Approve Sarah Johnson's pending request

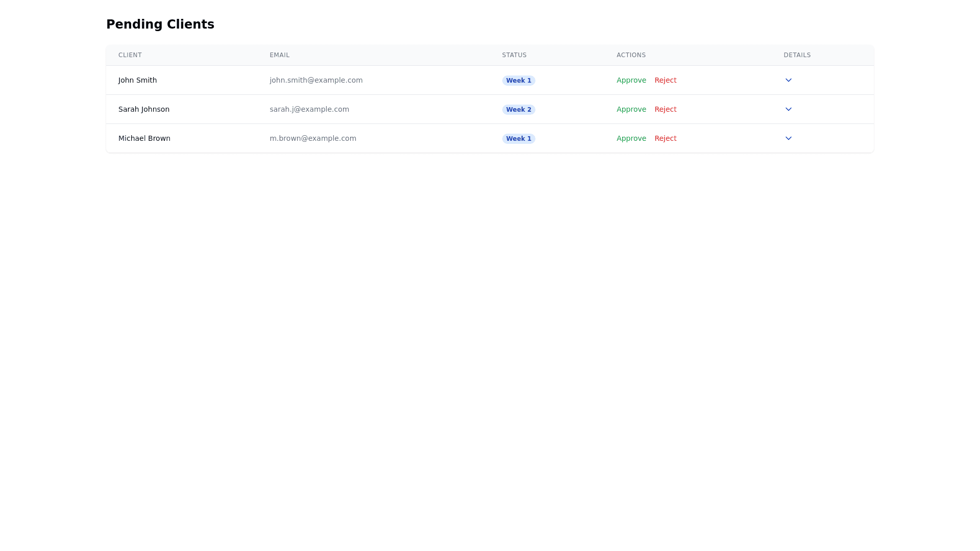pyautogui.click(x=631, y=109)
